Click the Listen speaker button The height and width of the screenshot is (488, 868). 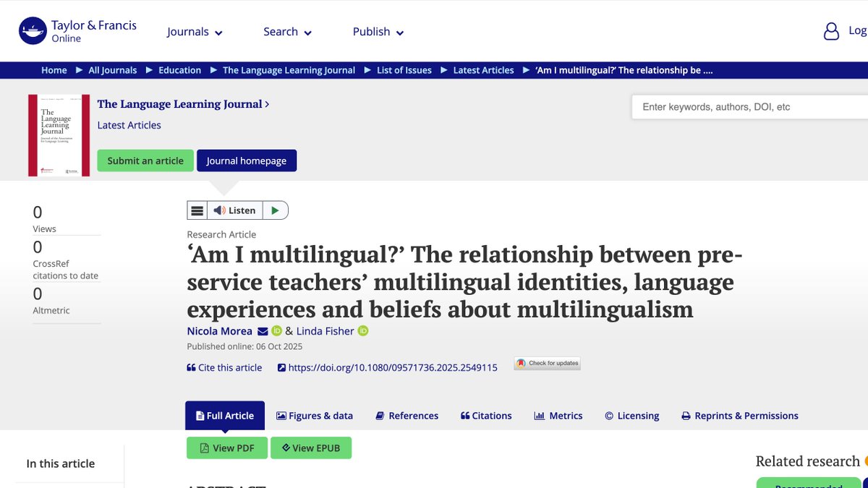[234, 210]
